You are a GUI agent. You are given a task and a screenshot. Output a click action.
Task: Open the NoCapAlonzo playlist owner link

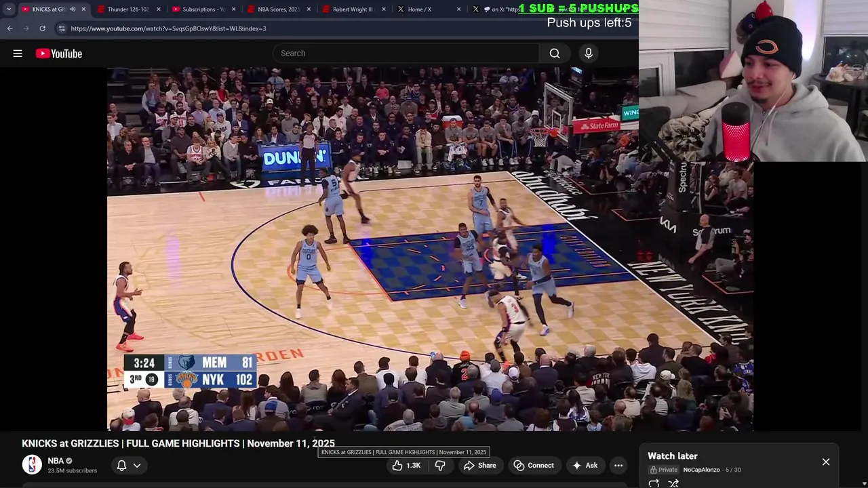[701, 470]
